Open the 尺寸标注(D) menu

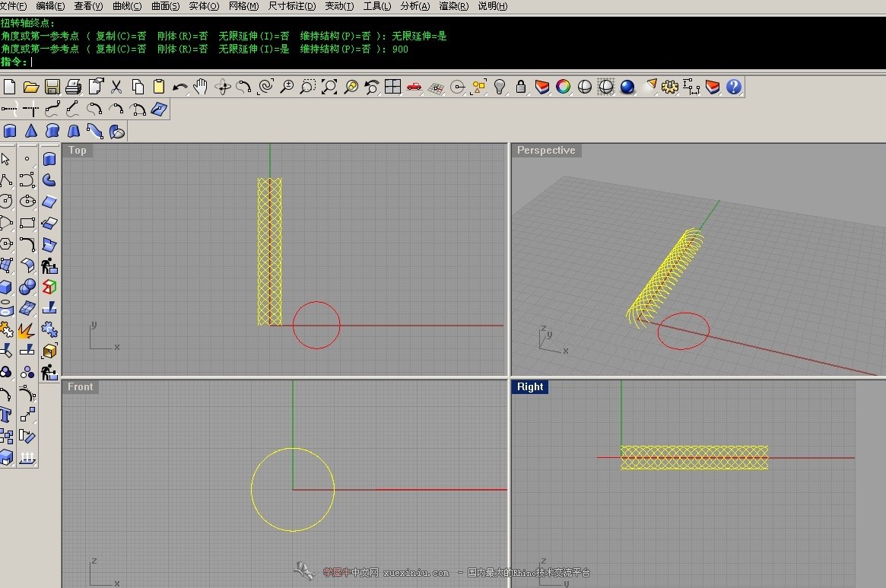point(292,6)
